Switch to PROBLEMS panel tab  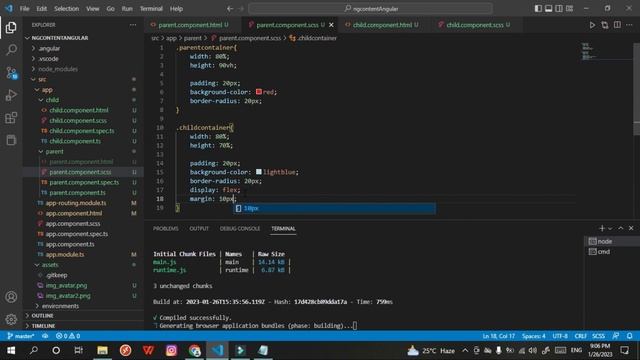[x=166, y=229]
